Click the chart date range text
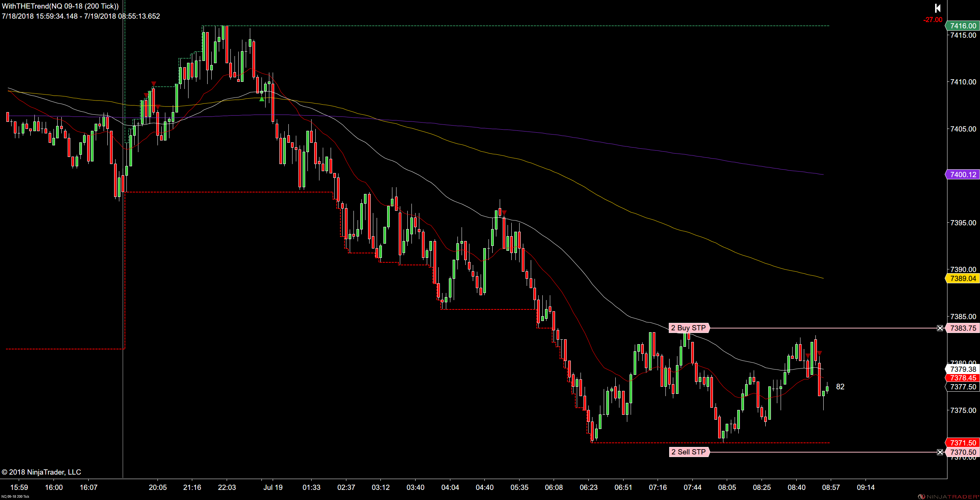 click(x=81, y=16)
